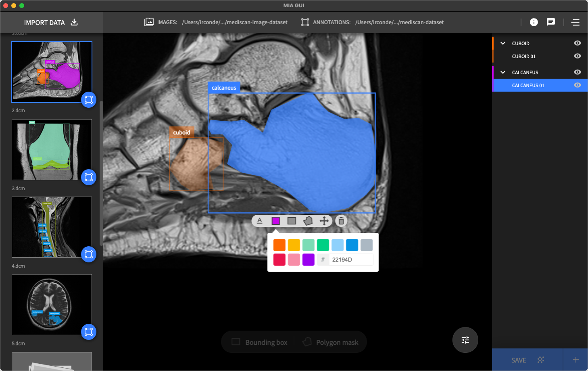Delete annotation with the trash icon
The width and height of the screenshot is (588, 371).
pyautogui.click(x=341, y=221)
